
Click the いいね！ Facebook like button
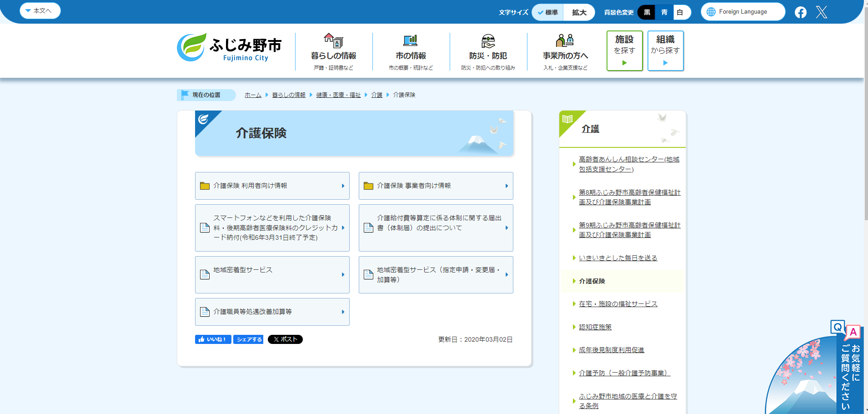[x=213, y=339]
